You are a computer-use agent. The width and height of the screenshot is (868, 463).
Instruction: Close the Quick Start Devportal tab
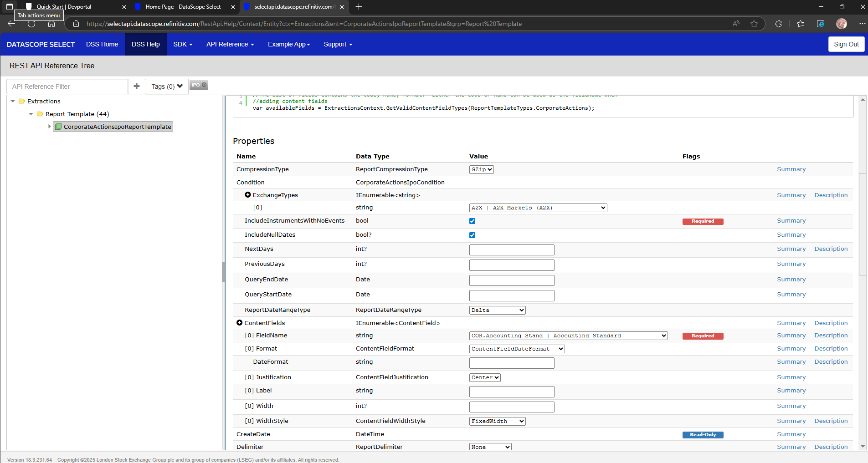pos(124,7)
